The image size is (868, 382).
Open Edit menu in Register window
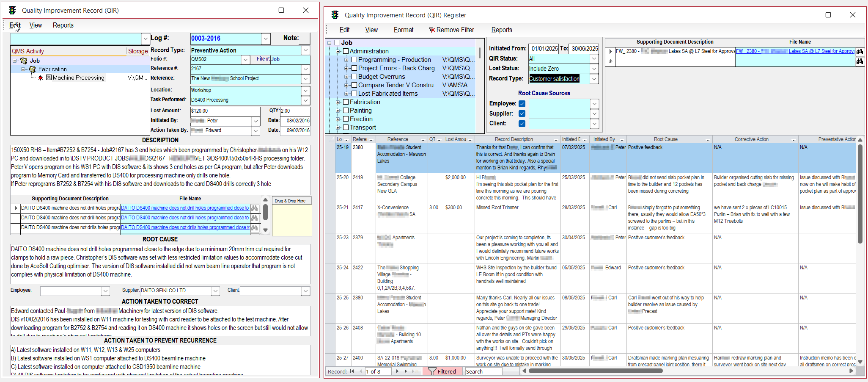pyautogui.click(x=344, y=30)
